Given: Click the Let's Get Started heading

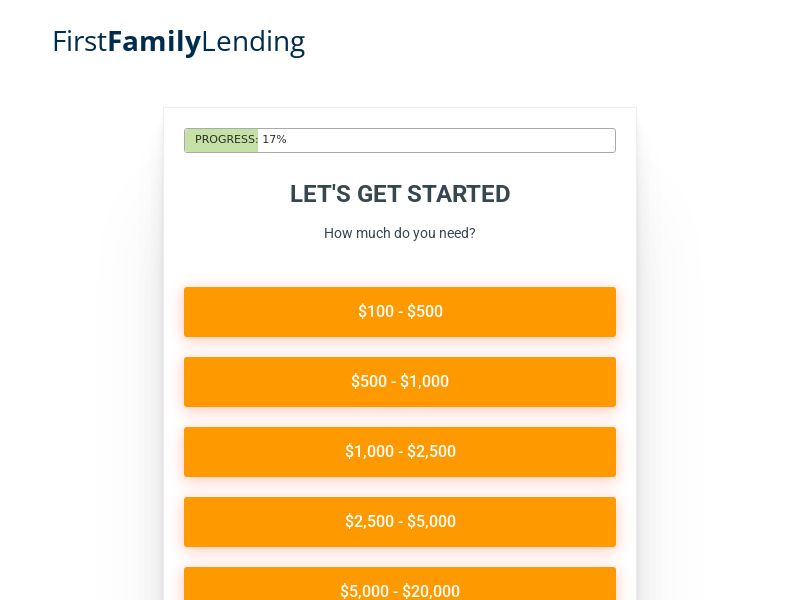Looking at the screenshot, I should click(399, 194).
